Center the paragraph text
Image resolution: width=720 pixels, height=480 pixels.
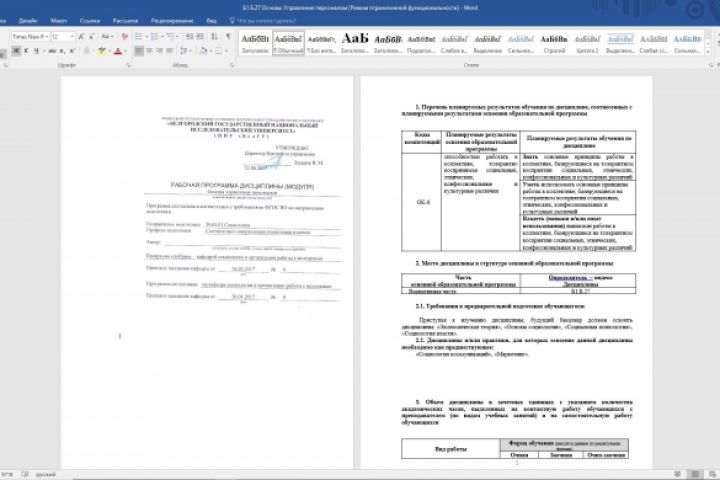[148, 51]
